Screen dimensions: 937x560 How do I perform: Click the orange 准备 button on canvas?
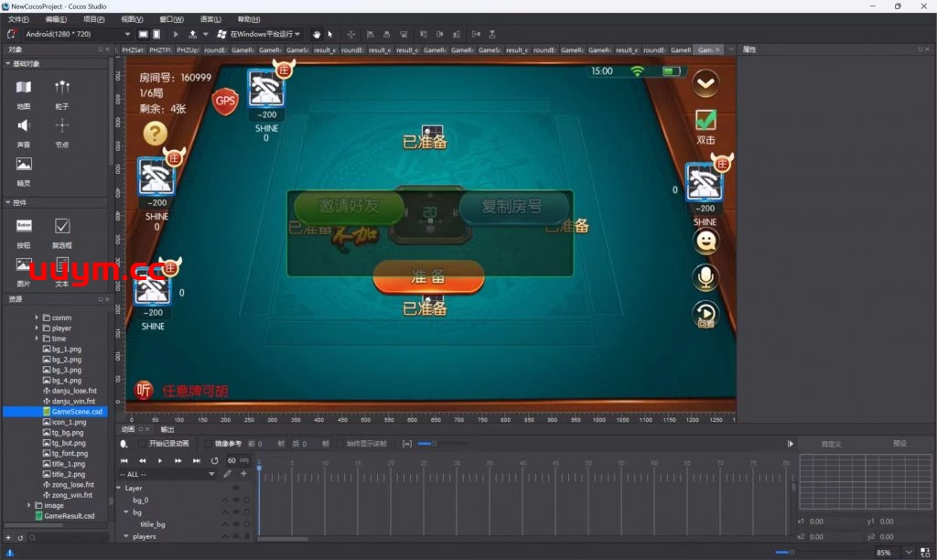(x=427, y=276)
